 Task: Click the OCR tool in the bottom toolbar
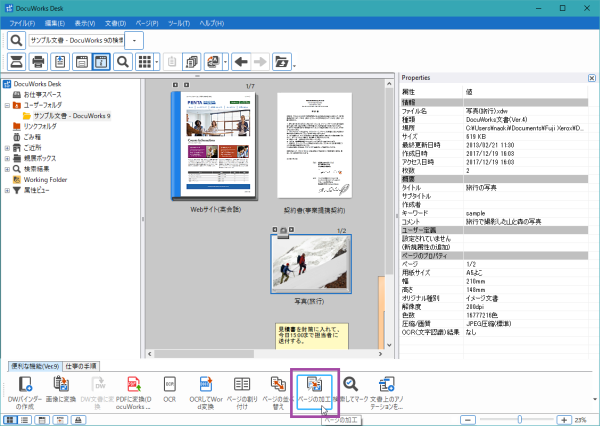(170, 383)
